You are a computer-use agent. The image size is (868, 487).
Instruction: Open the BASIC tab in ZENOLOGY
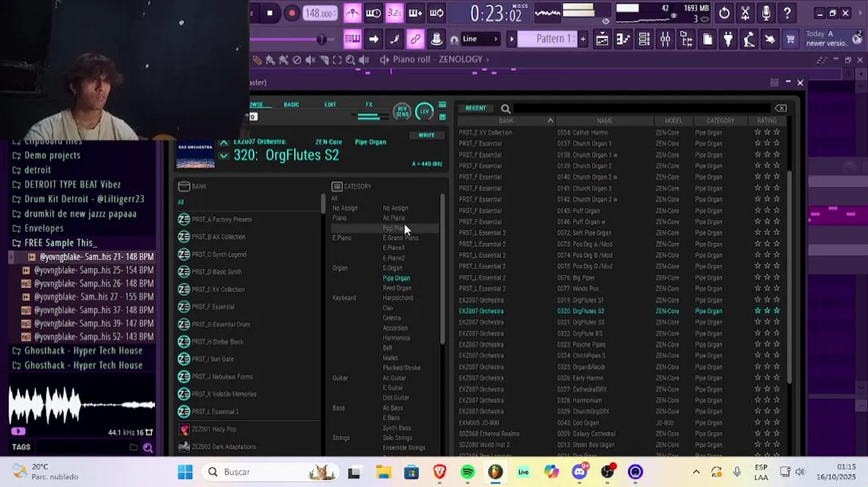(x=291, y=104)
